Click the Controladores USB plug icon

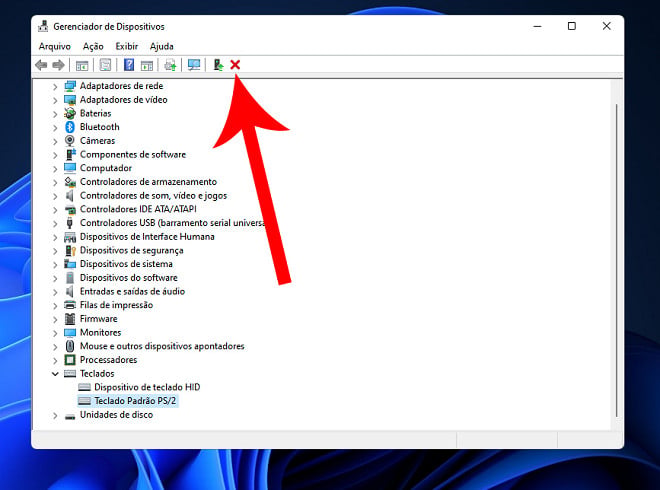(x=70, y=223)
